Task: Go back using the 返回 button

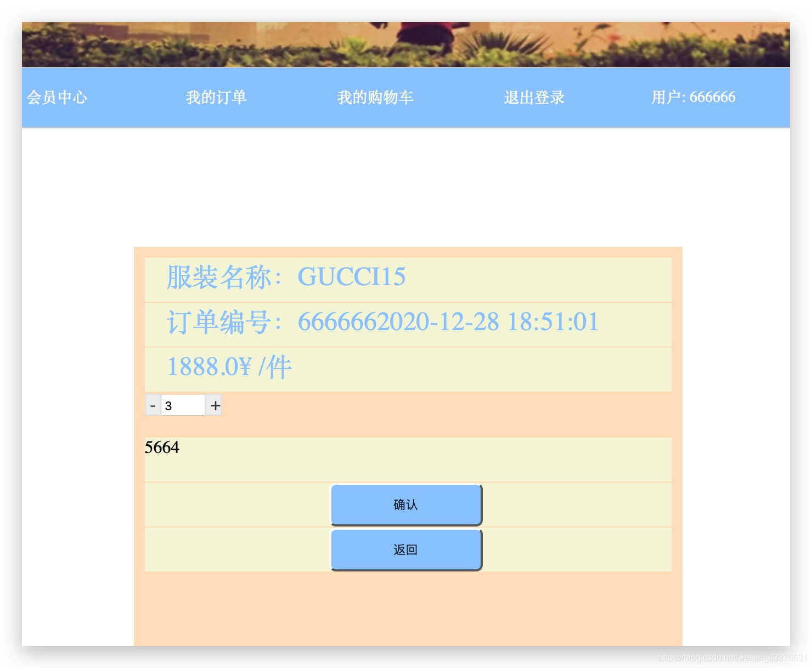Action: point(406,550)
